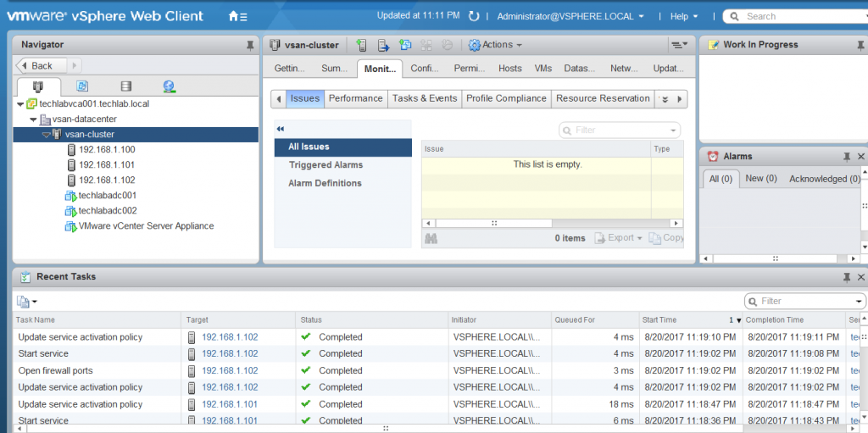This screenshot has width=868, height=433.
Task: Open the Home menu icon
Action: (237, 16)
